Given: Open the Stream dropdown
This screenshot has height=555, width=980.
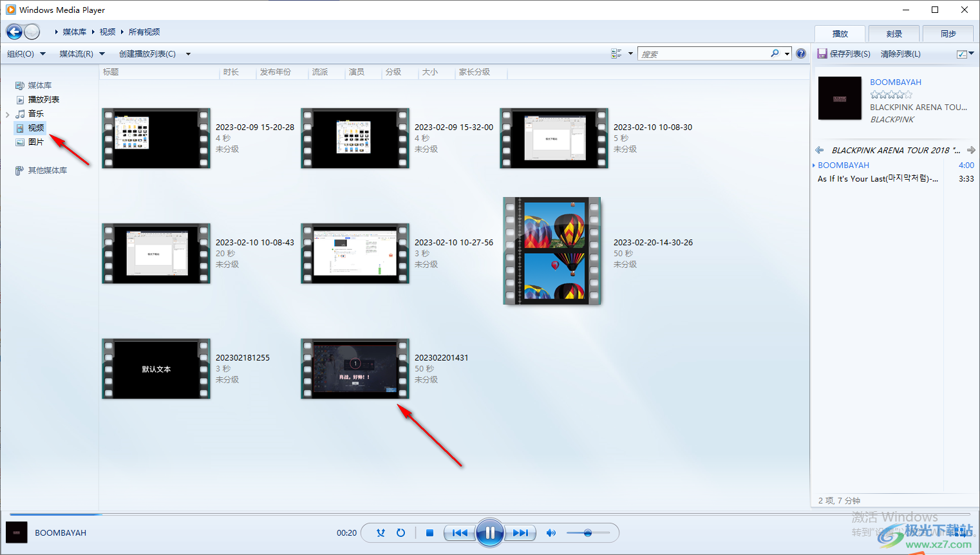Looking at the screenshot, I should (82, 54).
